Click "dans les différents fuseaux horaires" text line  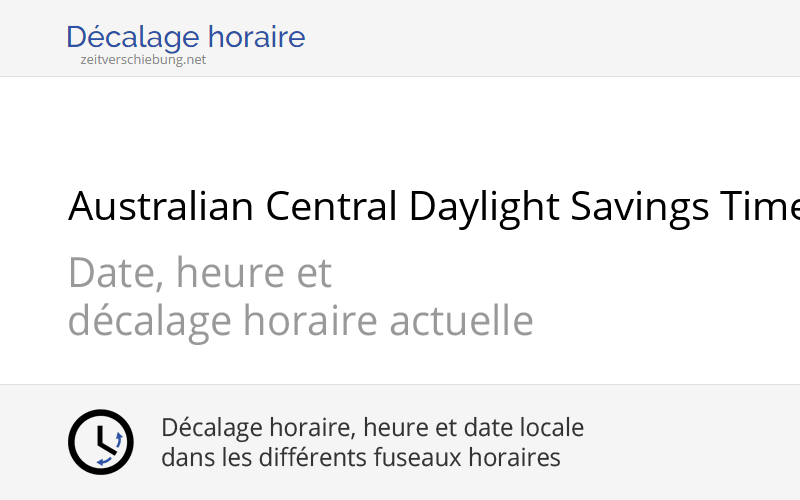(x=360, y=458)
